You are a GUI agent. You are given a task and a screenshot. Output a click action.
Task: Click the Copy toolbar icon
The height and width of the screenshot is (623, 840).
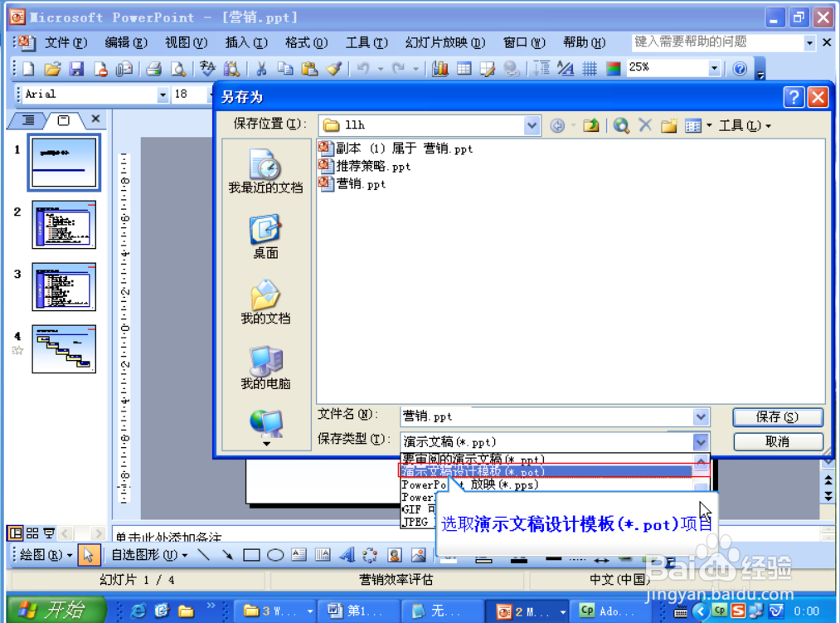285,69
